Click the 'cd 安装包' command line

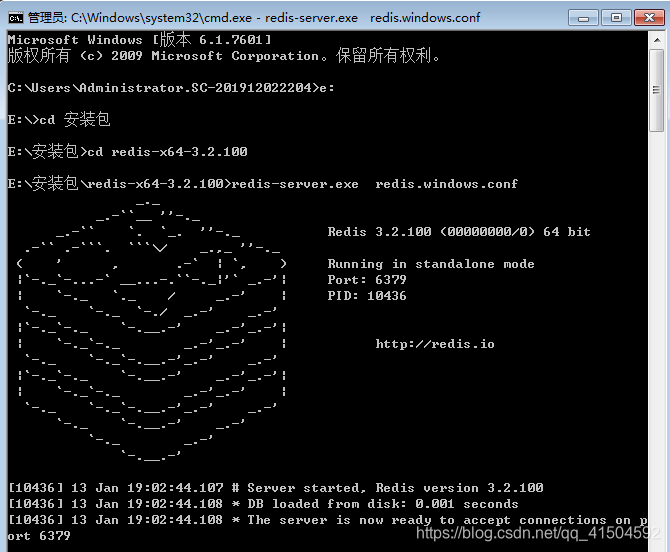(x=59, y=119)
